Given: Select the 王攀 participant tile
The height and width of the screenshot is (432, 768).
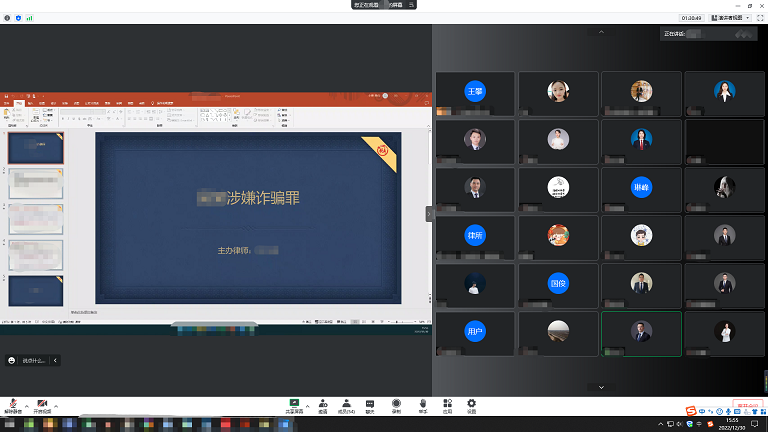Looking at the screenshot, I should (x=475, y=92).
